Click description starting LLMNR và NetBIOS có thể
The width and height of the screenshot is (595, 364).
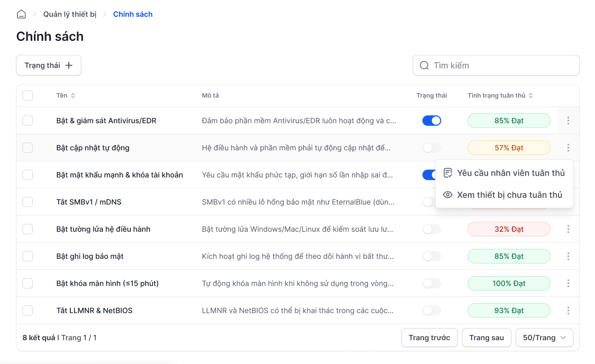[297, 311]
